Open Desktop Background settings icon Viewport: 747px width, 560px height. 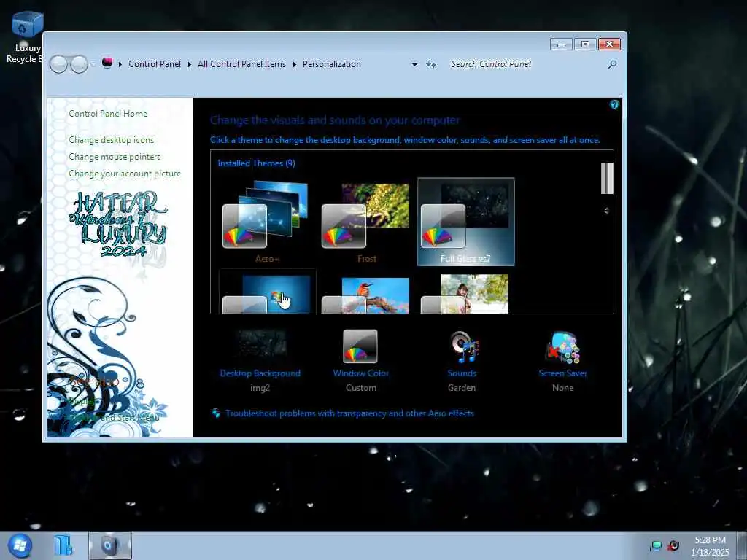pos(260,344)
